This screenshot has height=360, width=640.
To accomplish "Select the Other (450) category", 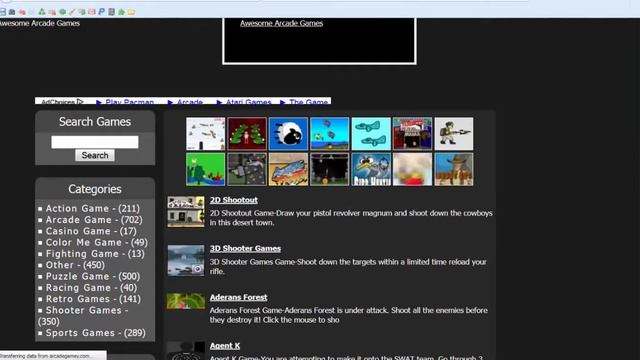I will pos(75,265).
